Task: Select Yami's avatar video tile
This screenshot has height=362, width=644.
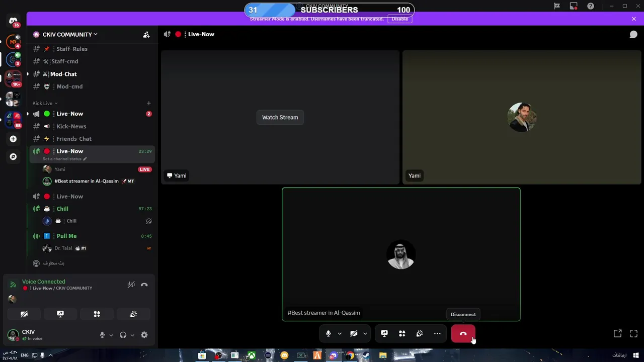Action: coord(522,117)
